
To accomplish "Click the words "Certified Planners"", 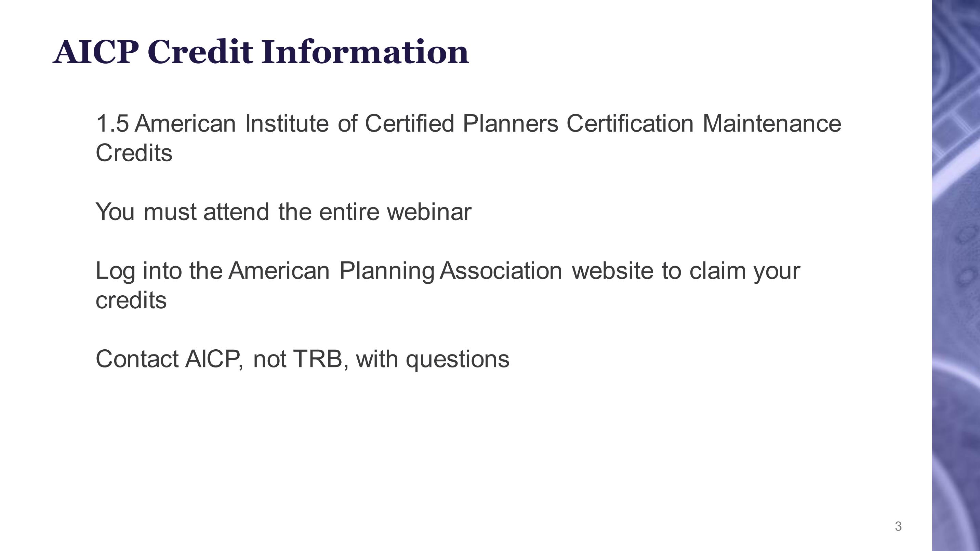I will pos(462,124).
